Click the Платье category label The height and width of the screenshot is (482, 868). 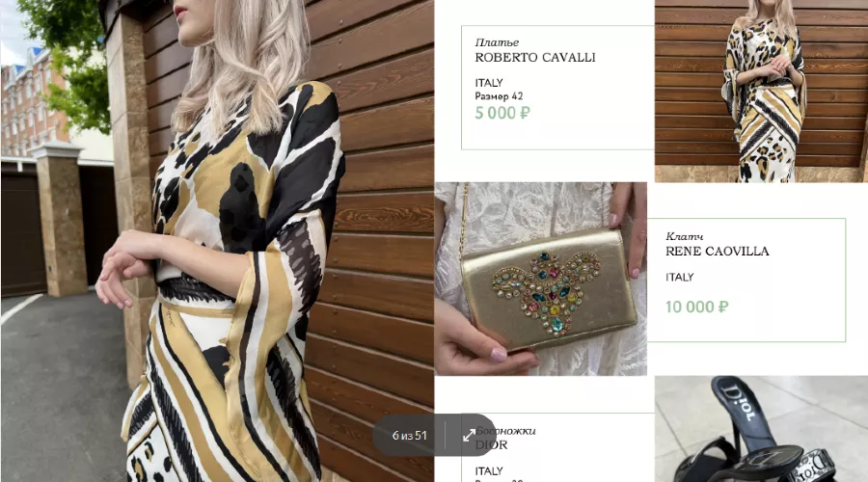(497, 42)
